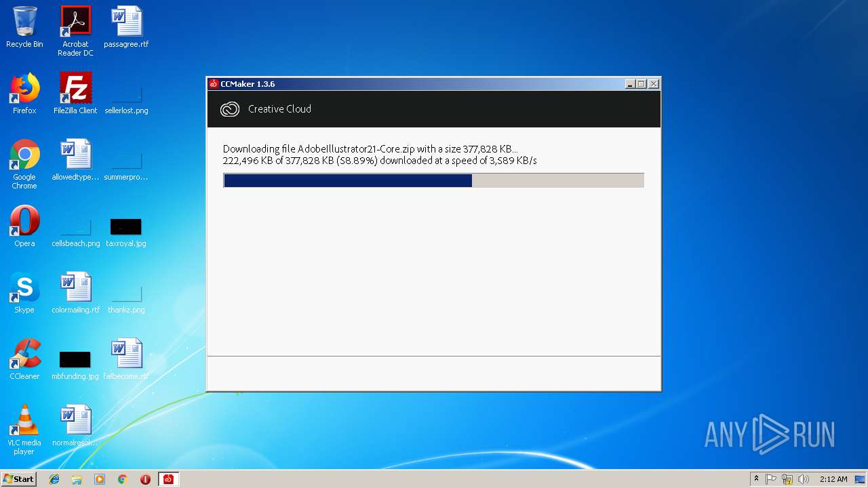Show hidden system tray icons
Image resolution: width=868 pixels, height=488 pixels.
(x=756, y=479)
